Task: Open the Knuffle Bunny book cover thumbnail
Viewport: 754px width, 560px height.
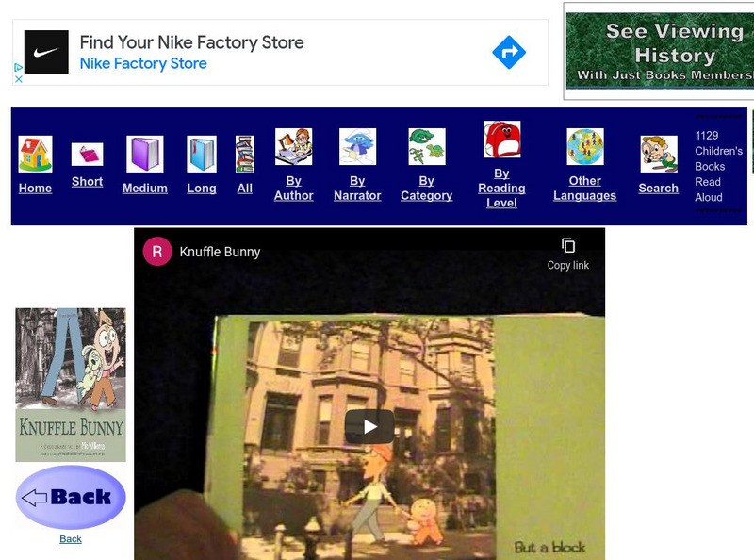Action: tap(71, 385)
